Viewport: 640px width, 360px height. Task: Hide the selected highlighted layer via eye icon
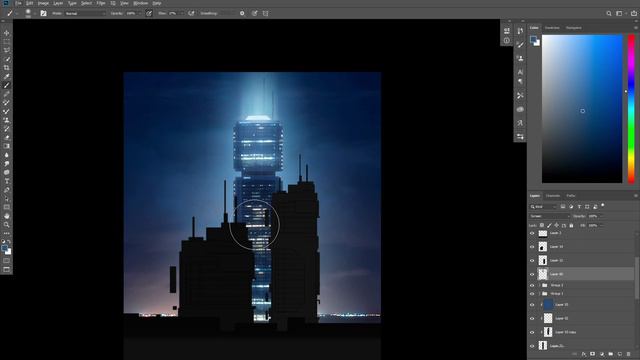click(x=532, y=274)
